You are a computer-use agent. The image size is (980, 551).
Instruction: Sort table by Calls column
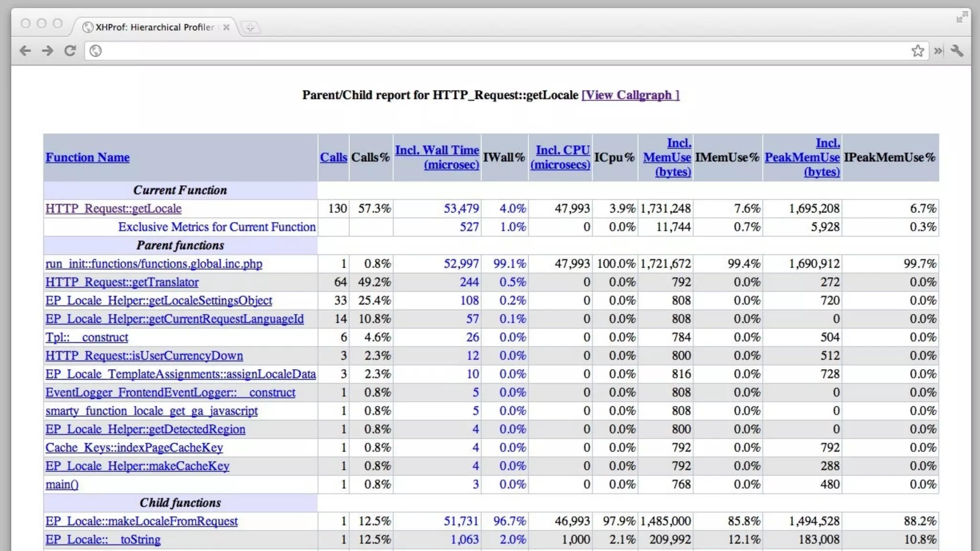[x=334, y=157]
